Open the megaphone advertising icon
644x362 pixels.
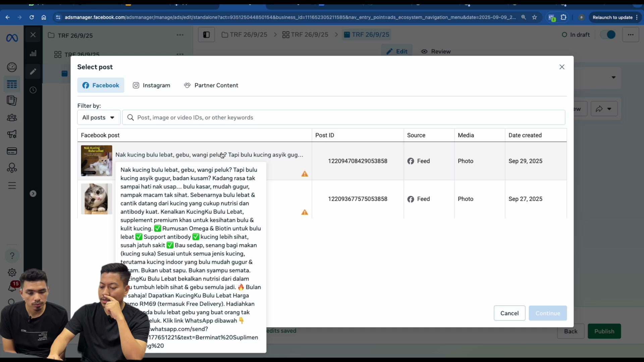[x=12, y=134]
